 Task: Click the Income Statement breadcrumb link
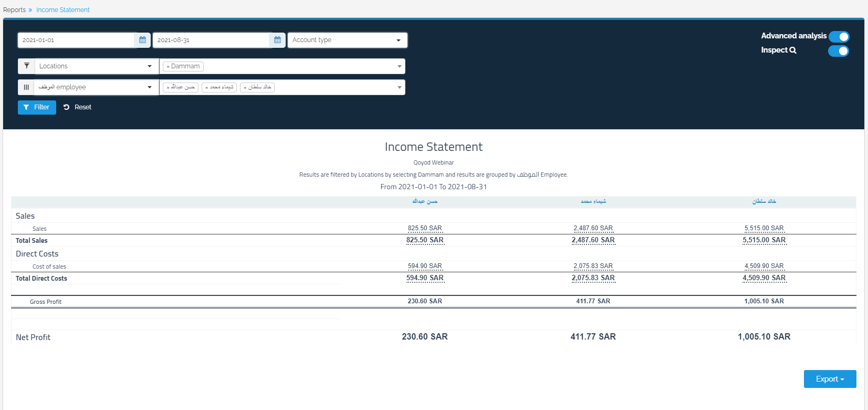pos(63,10)
